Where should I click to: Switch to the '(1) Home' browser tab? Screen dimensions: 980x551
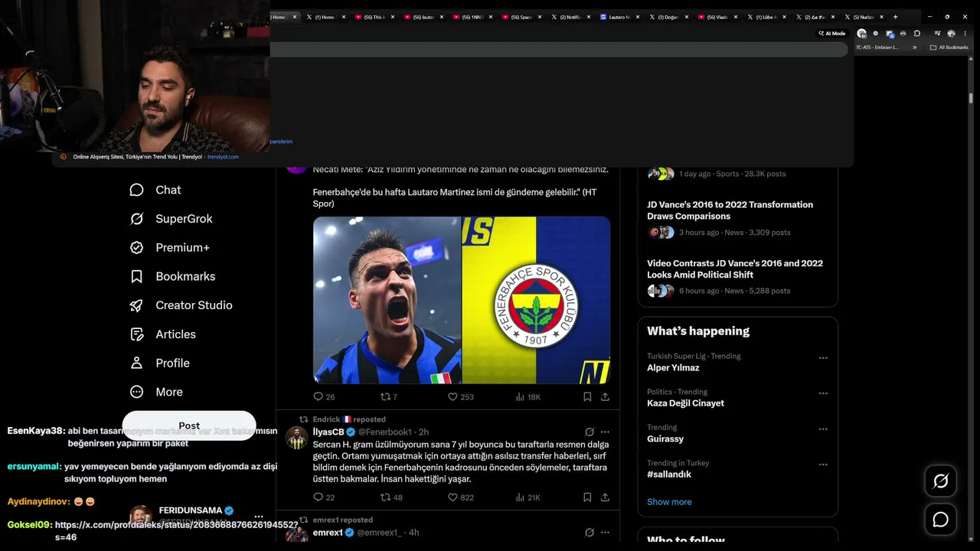[x=325, y=17]
